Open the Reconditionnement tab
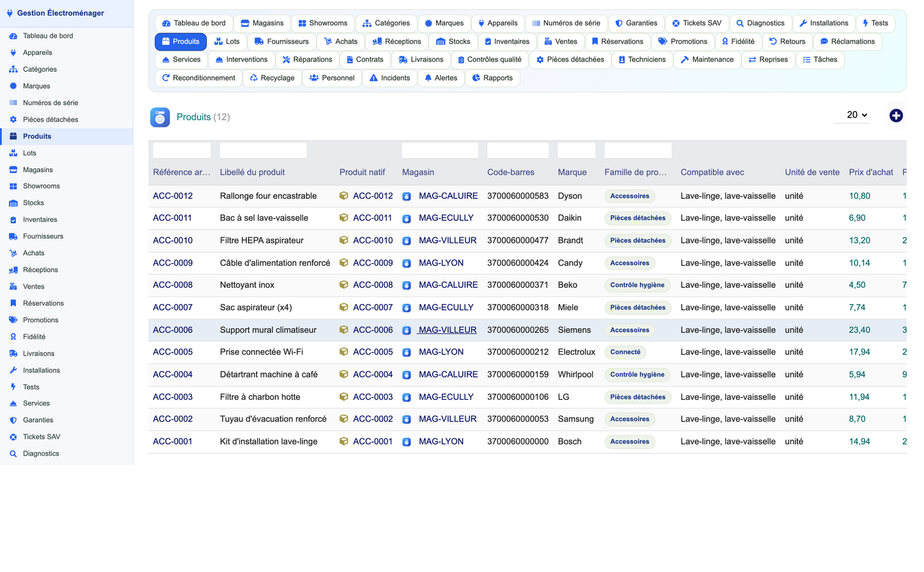This screenshot has width=924, height=572. (x=198, y=78)
